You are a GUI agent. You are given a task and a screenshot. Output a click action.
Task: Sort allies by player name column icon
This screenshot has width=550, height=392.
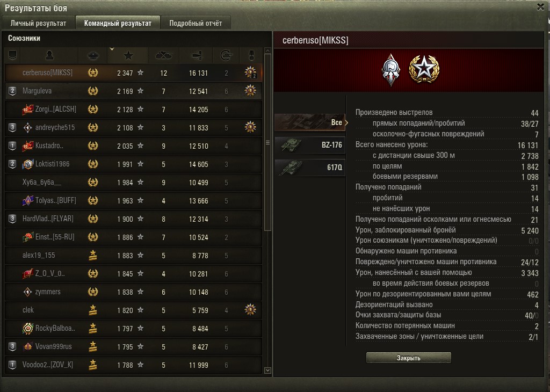click(x=49, y=55)
